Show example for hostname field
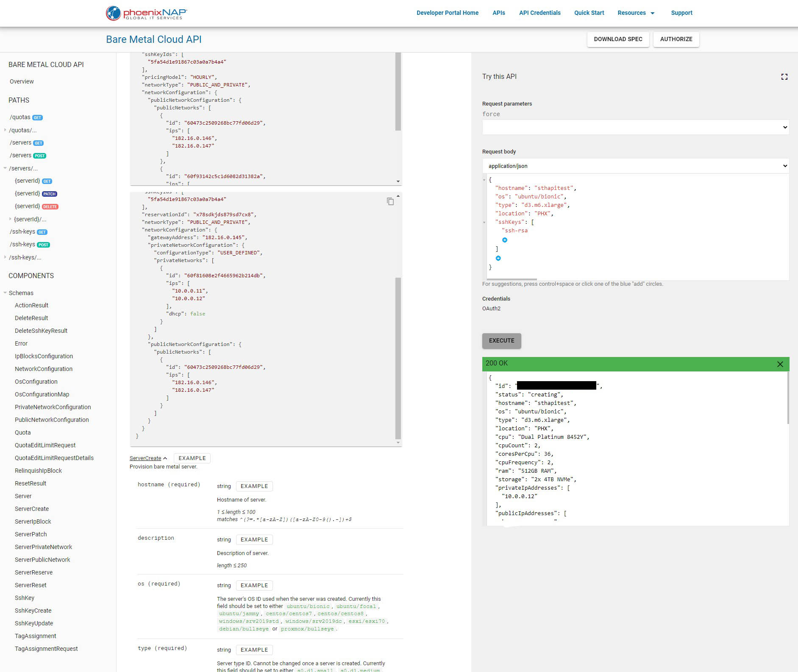This screenshot has width=798, height=672. click(x=254, y=486)
